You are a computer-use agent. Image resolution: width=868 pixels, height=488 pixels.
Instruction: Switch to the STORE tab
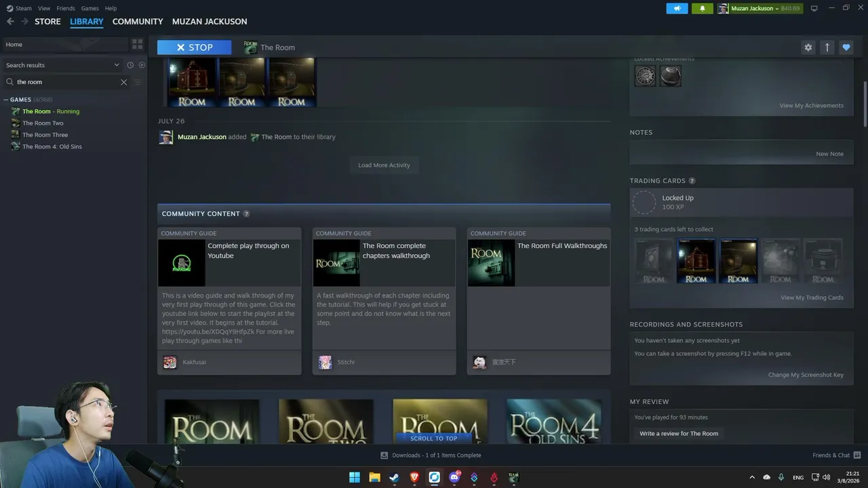[47, 22]
